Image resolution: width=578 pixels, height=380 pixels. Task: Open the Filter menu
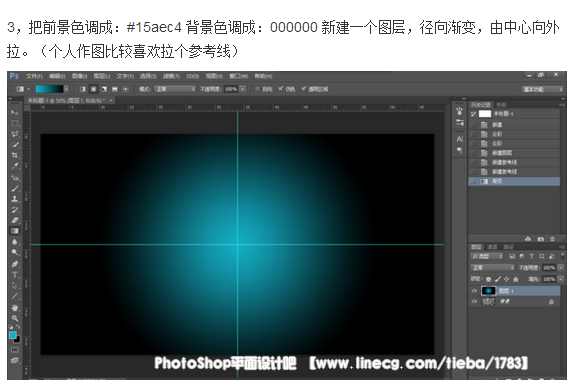point(171,76)
